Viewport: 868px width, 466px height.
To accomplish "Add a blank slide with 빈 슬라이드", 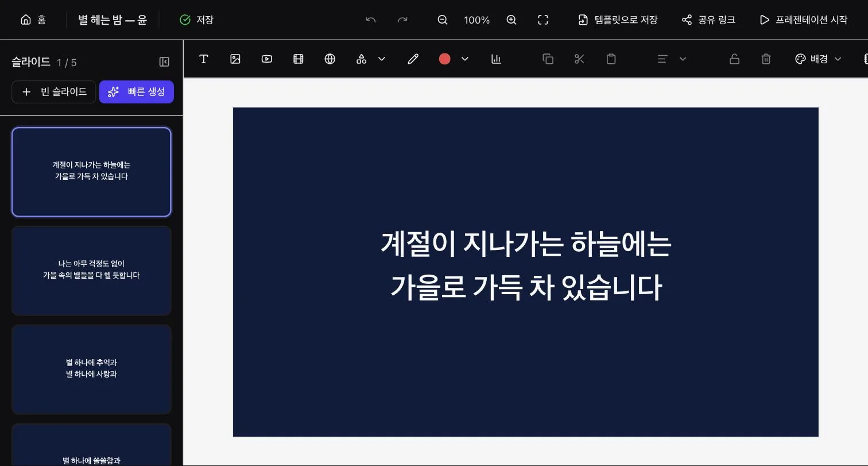I will click(54, 92).
